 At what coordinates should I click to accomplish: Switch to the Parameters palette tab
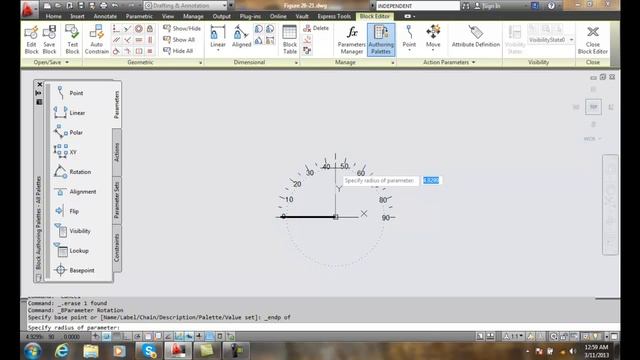(117, 104)
